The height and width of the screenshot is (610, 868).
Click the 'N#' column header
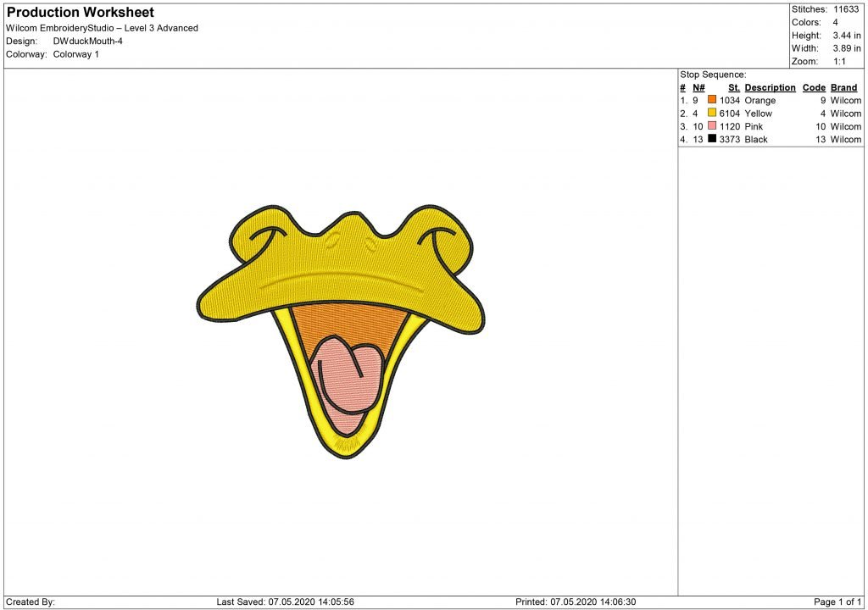point(698,87)
